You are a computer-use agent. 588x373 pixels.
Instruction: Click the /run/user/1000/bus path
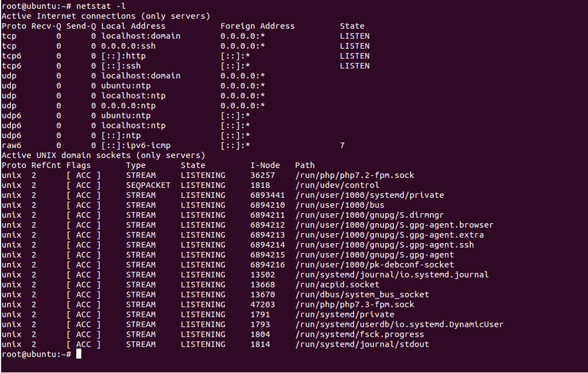(340, 205)
